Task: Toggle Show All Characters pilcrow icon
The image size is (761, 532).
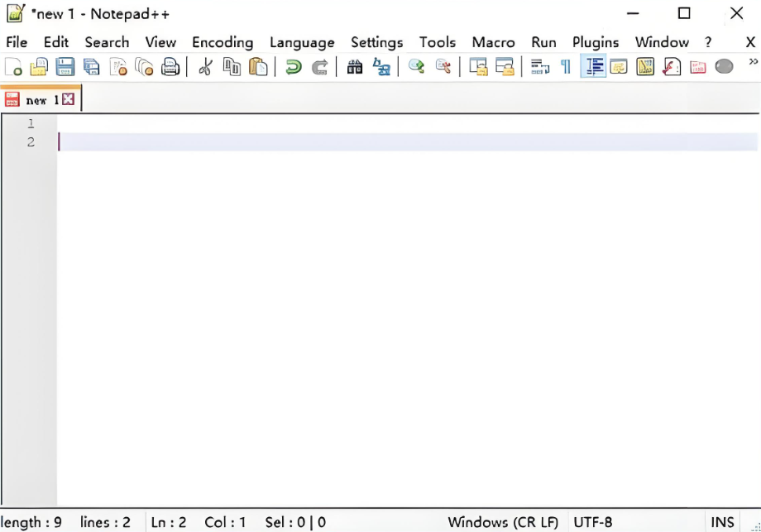Action: [566, 67]
